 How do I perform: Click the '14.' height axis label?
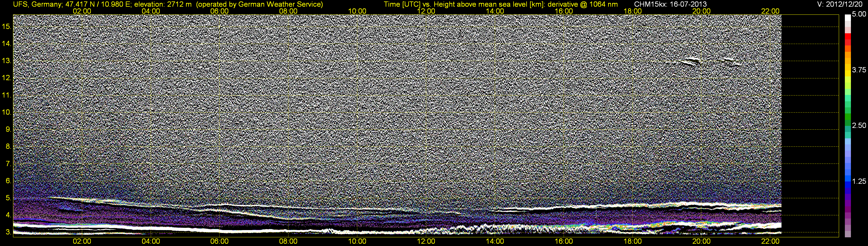pos(7,43)
